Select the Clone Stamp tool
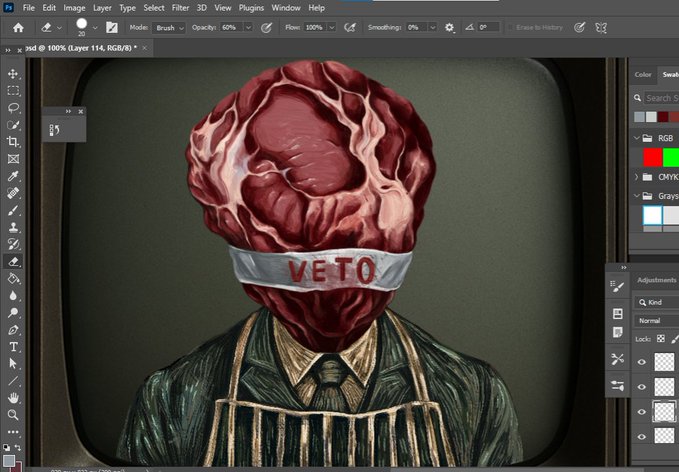679x472 pixels. (x=13, y=227)
